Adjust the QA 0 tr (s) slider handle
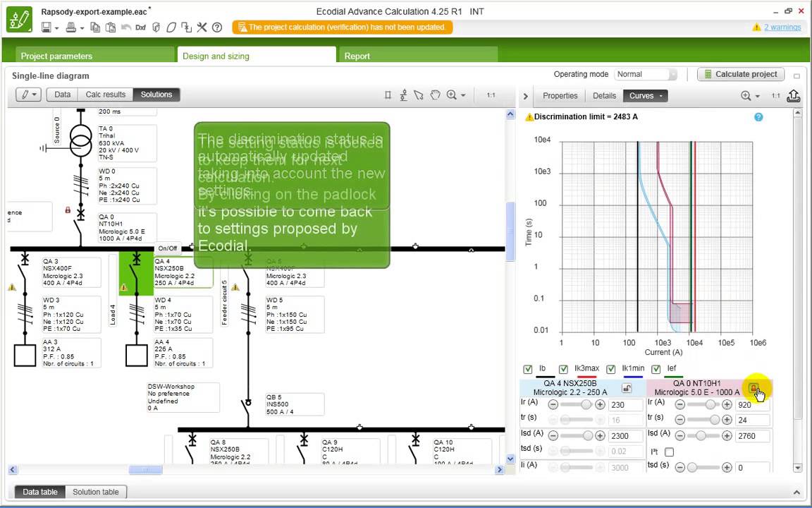This screenshot has width=812, height=508. pos(715,420)
